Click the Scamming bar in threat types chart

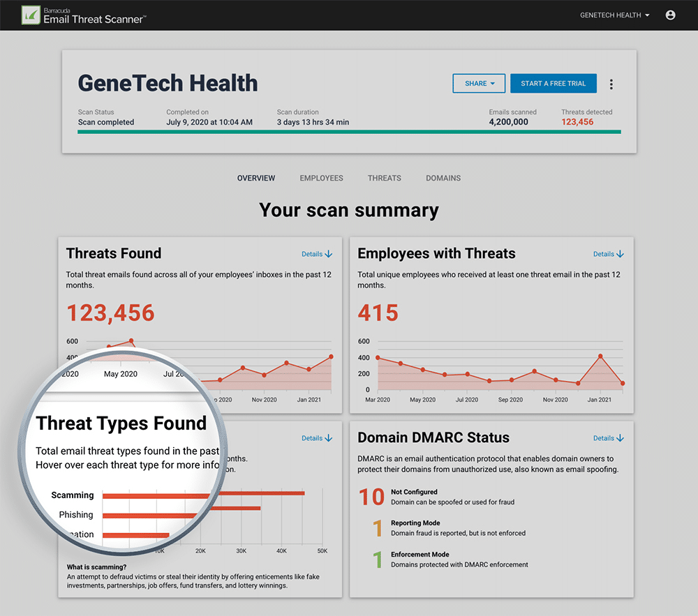coord(203,494)
